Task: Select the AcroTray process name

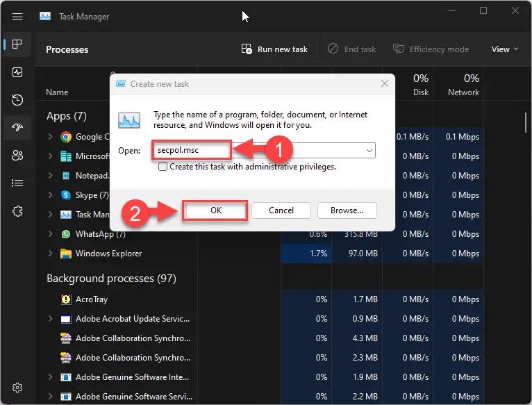Action: (x=92, y=299)
